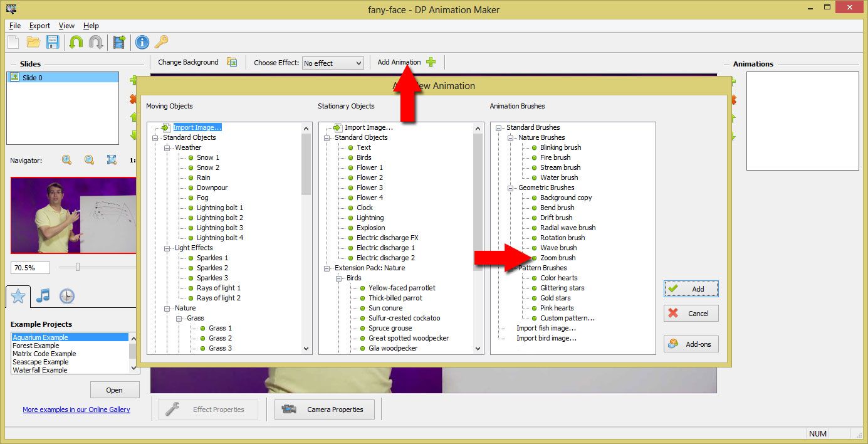Collapse the Extension Pack: Nature node

327,268
